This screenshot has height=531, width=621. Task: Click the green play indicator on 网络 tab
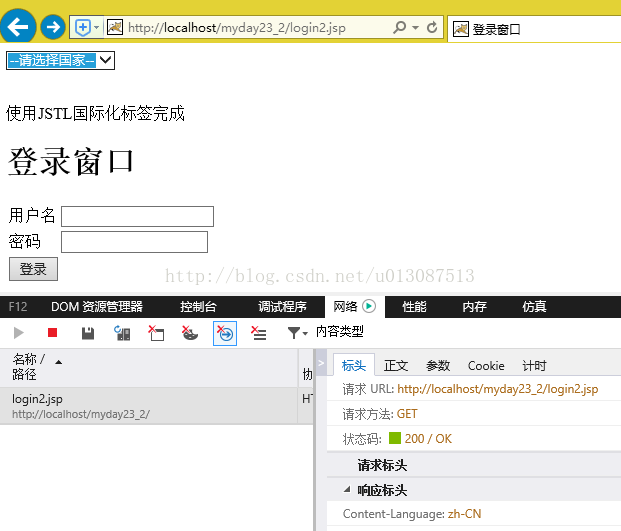pyautogui.click(x=369, y=306)
